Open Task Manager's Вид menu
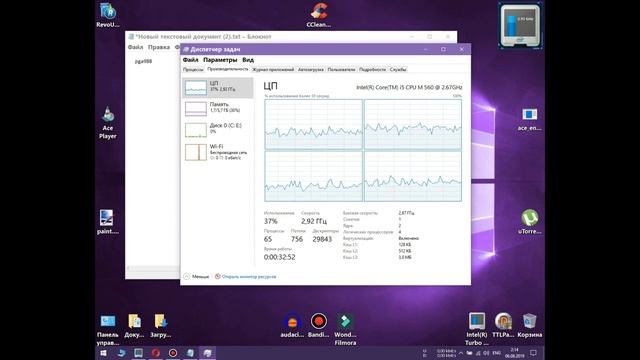The width and height of the screenshot is (640, 360). [x=248, y=60]
